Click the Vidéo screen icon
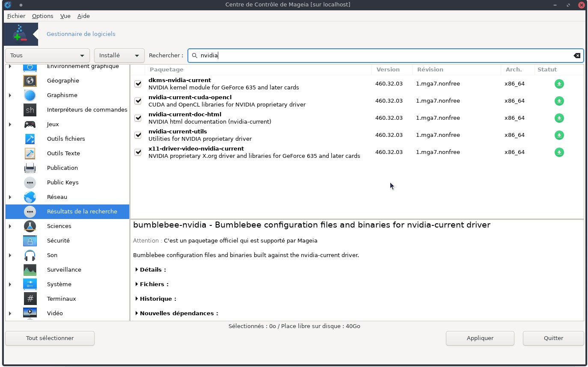Image resolution: width=588 pixels, height=367 pixels. 30,313
